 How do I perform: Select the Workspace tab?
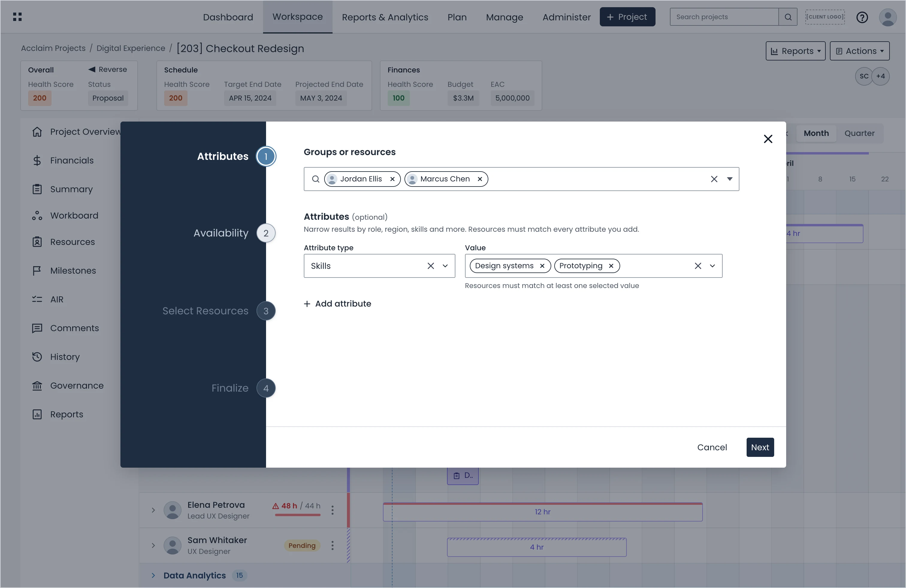click(x=298, y=17)
